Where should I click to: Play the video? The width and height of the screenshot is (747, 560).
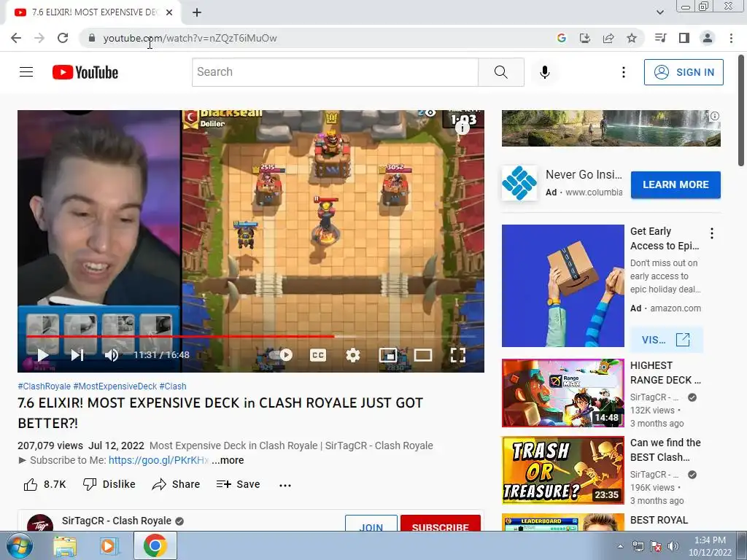pyautogui.click(x=43, y=355)
